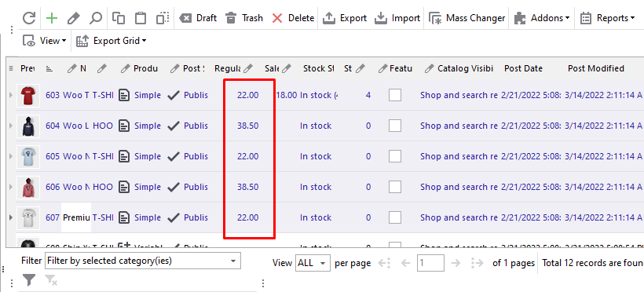
Task: Expand the row of product 603
Action: click(11, 95)
